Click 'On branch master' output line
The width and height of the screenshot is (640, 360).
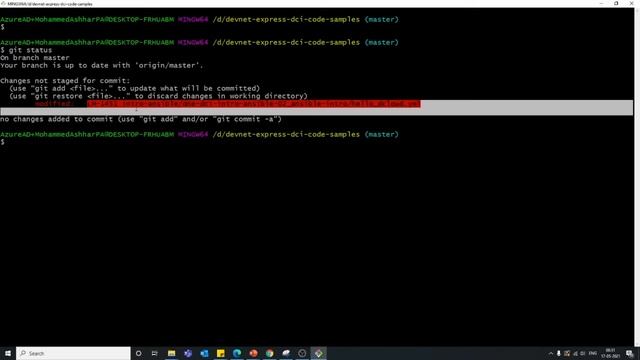35,58
